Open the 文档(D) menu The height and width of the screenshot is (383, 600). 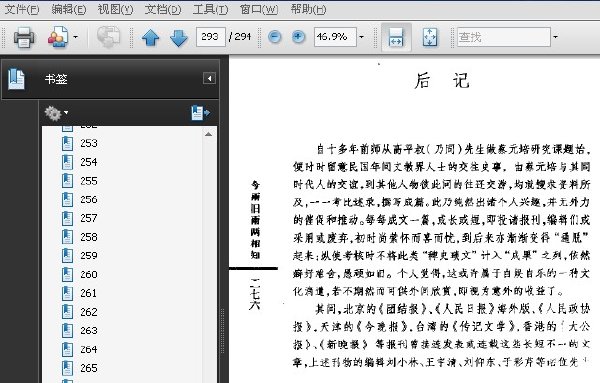click(x=163, y=9)
